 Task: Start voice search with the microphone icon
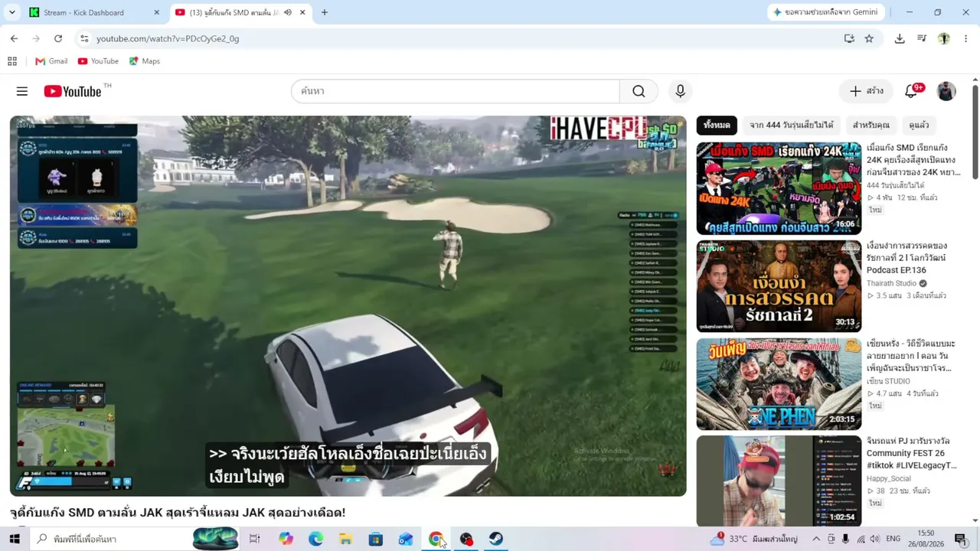(680, 91)
